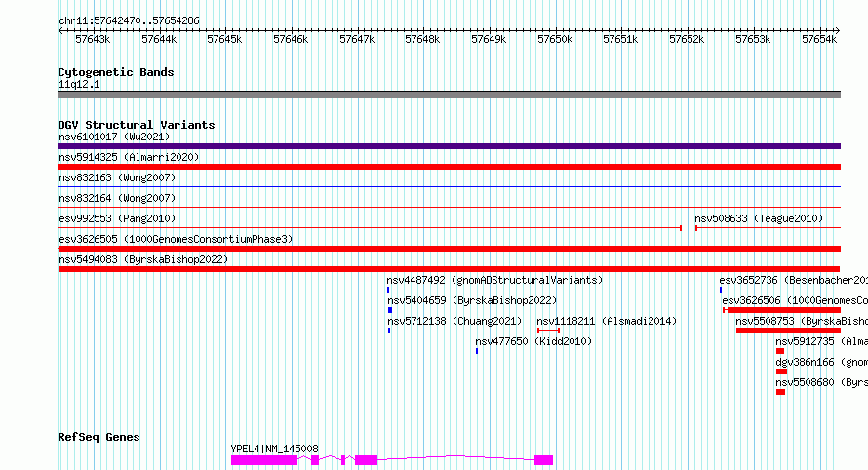Click the nsv832163 (Wong2007) label
Screen dimensions: 868x470
117,177
